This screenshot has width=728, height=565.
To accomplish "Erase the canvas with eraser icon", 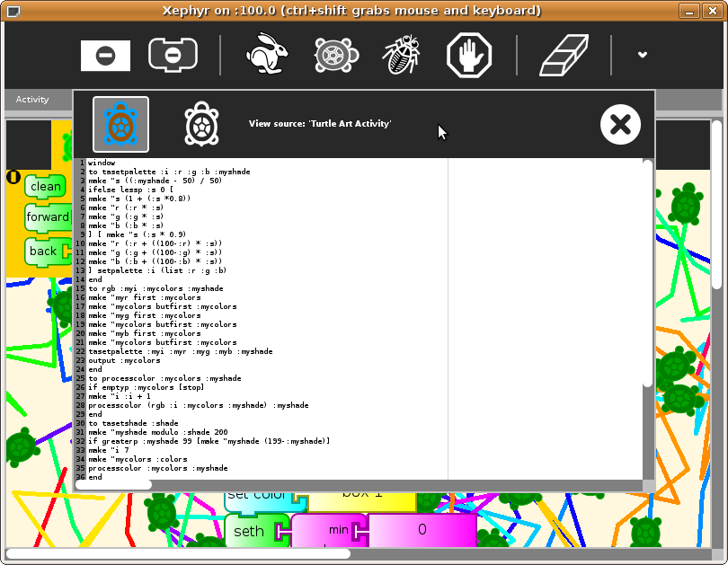I will coord(564,56).
